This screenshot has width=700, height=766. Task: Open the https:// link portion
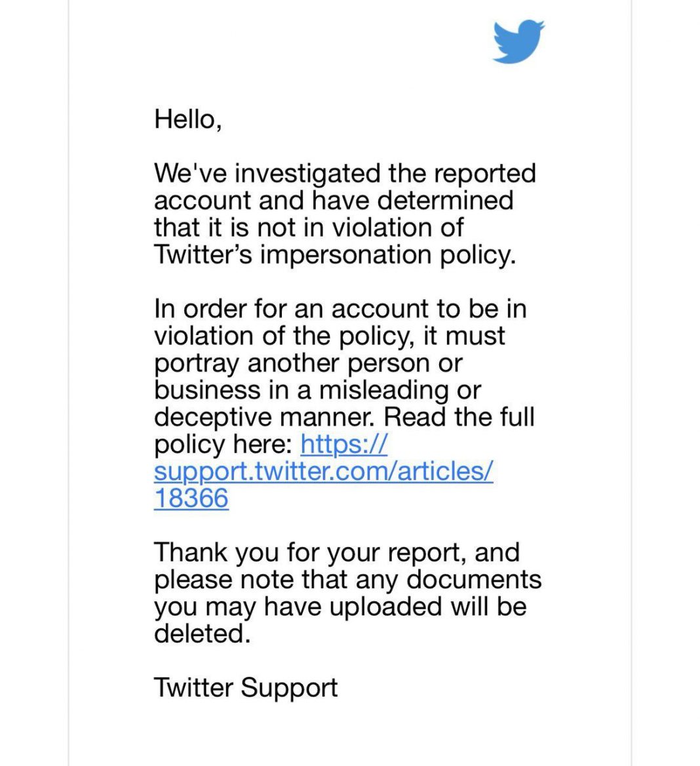pos(343,445)
